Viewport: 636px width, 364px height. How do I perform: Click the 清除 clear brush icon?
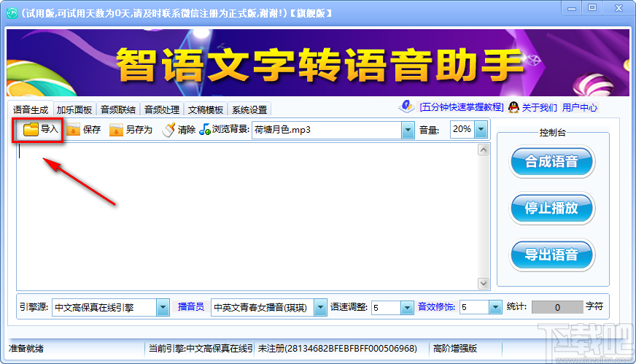tap(168, 130)
